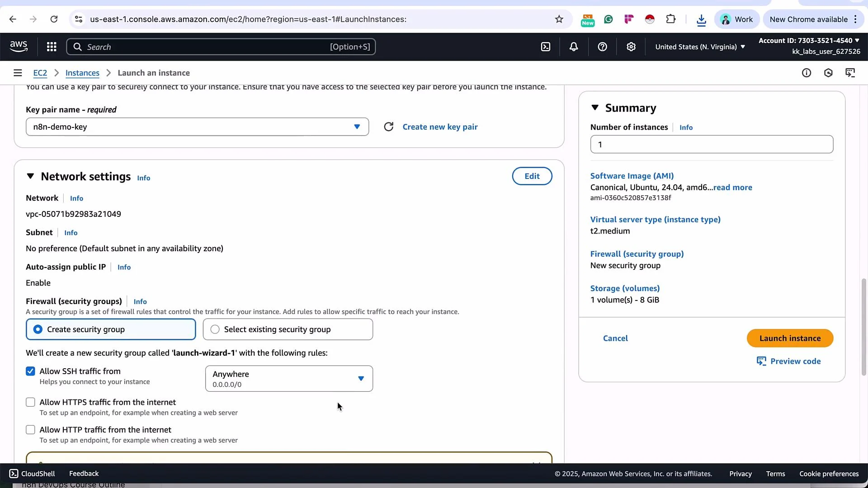Open Info next to Network settings heading

pyautogui.click(x=144, y=178)
